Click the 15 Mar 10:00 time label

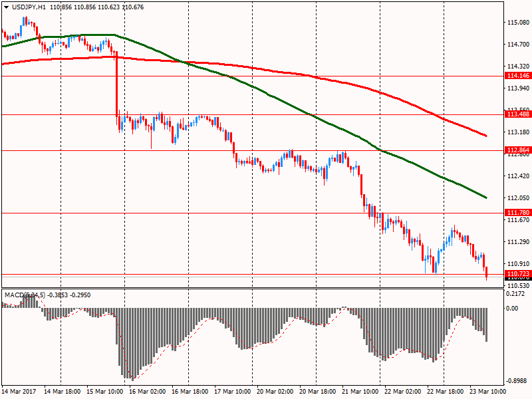tap(105, 392)
